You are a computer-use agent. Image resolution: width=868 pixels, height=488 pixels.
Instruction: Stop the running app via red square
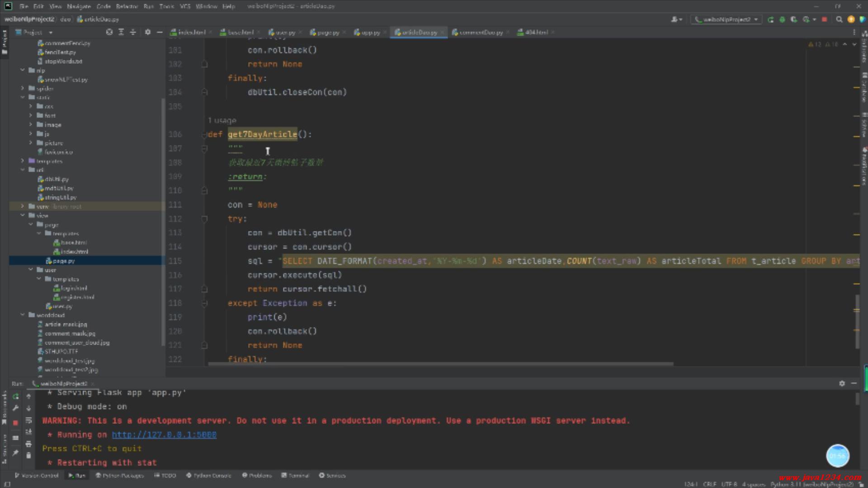point(824,19)
